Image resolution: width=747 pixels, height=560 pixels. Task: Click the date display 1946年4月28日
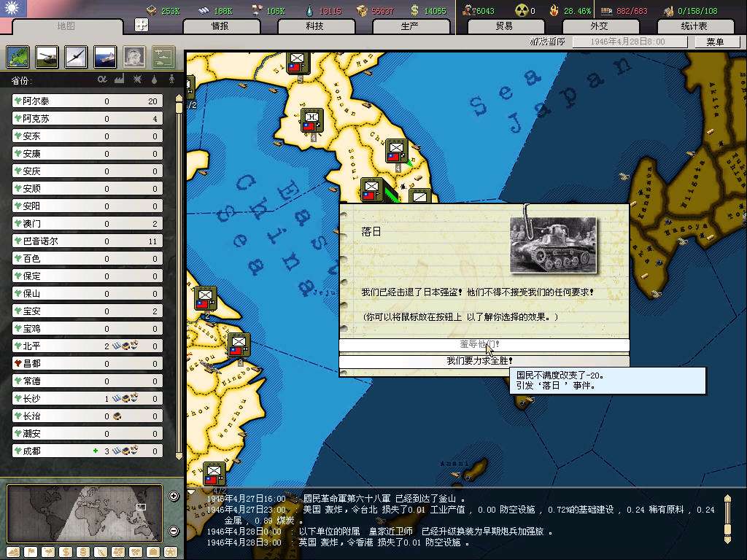(x=628, y=42)
